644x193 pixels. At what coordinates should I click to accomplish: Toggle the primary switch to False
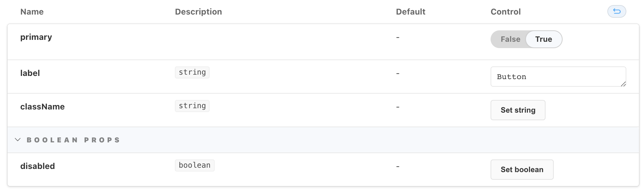click(510, 39)
